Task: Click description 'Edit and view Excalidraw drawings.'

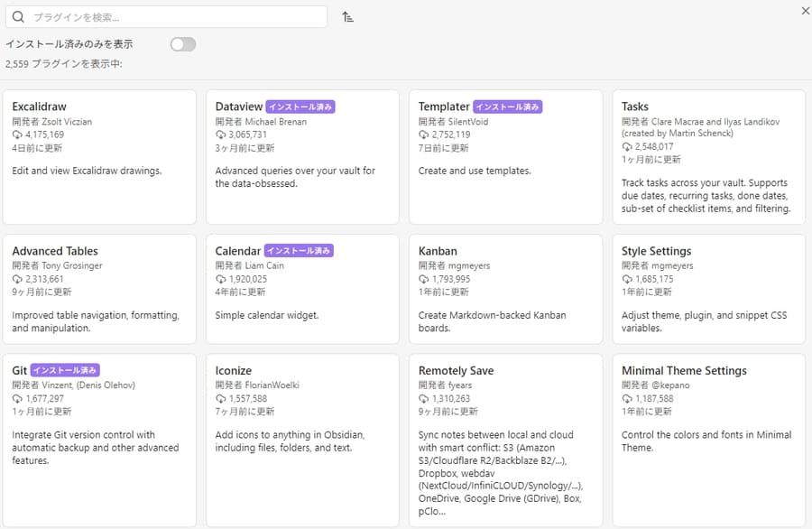Action: point(87,171)
